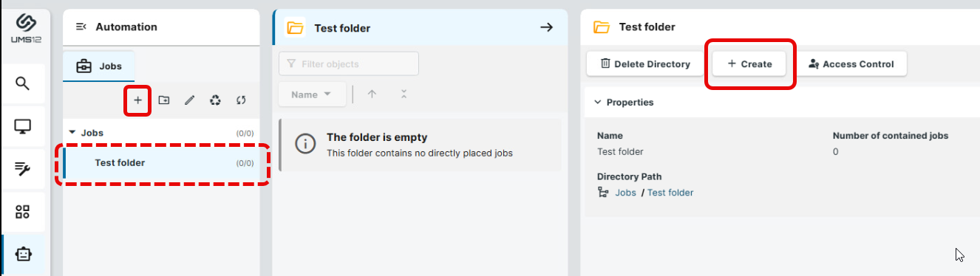980x276 pixels.
Task: Create a new folder icon
Action: click(163, 100)
